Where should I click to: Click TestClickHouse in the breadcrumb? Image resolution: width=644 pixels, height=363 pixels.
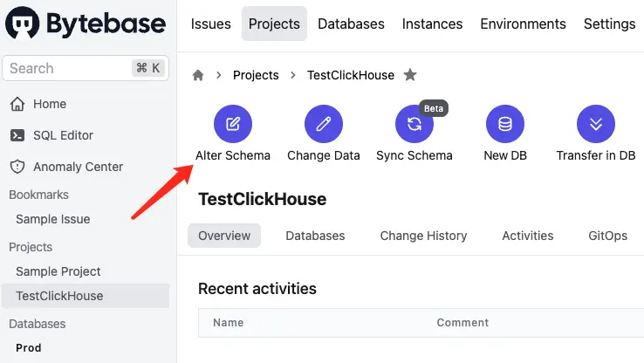coord(351,75)
